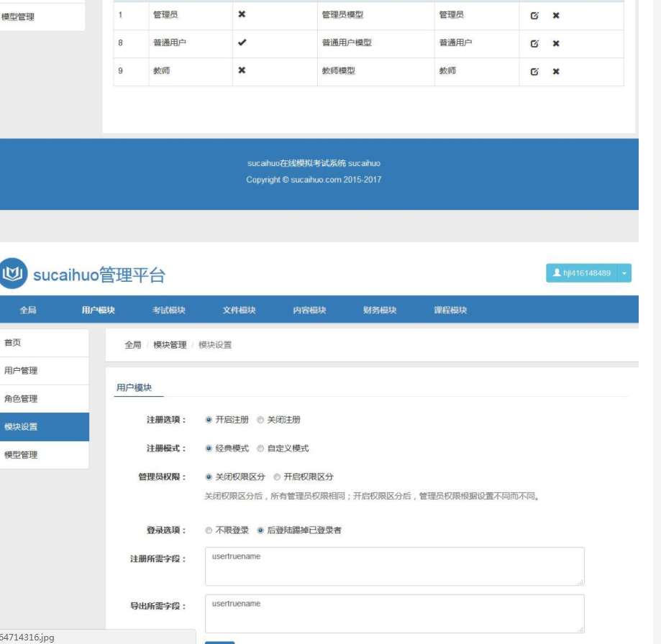Screen dimensions: 661x644
Task: Click the sucaihuo shield logo icon
Action: (x=14, y=274)
